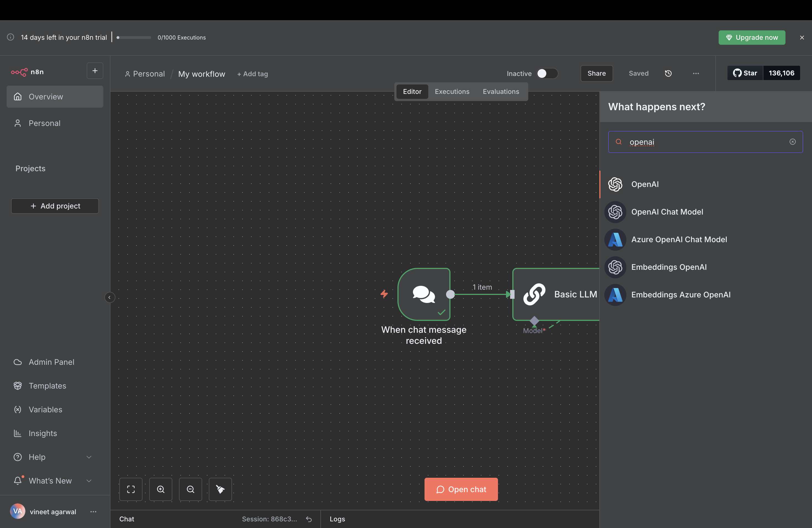Expand the What's New section
The height and width of the screenshot is (528, 812).
click(50, 481)
